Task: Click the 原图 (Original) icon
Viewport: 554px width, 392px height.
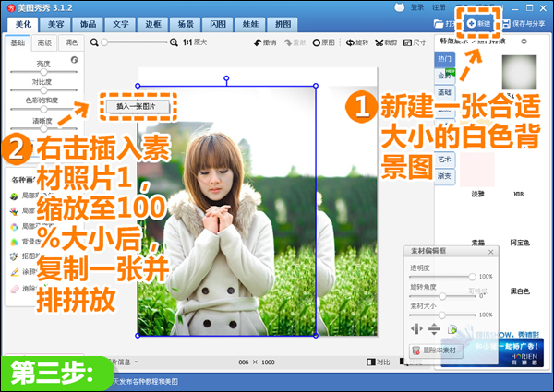Action: (323, 42)
